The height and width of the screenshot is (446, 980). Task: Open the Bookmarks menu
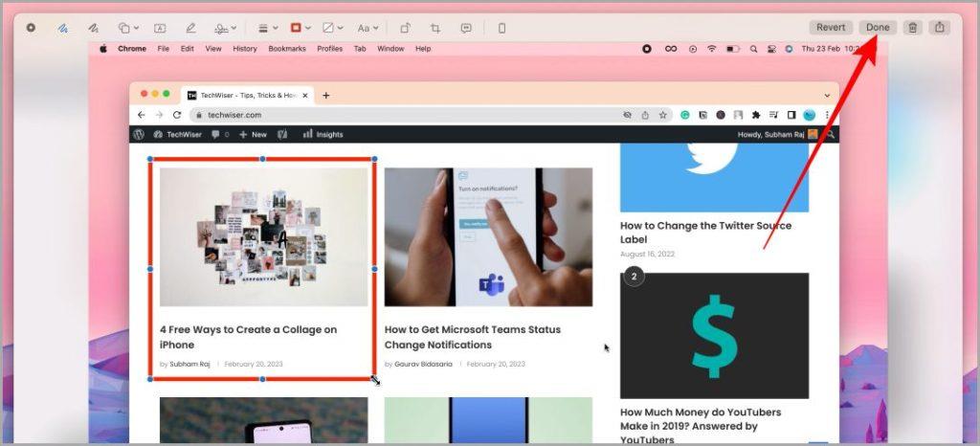tap(287, 49)
